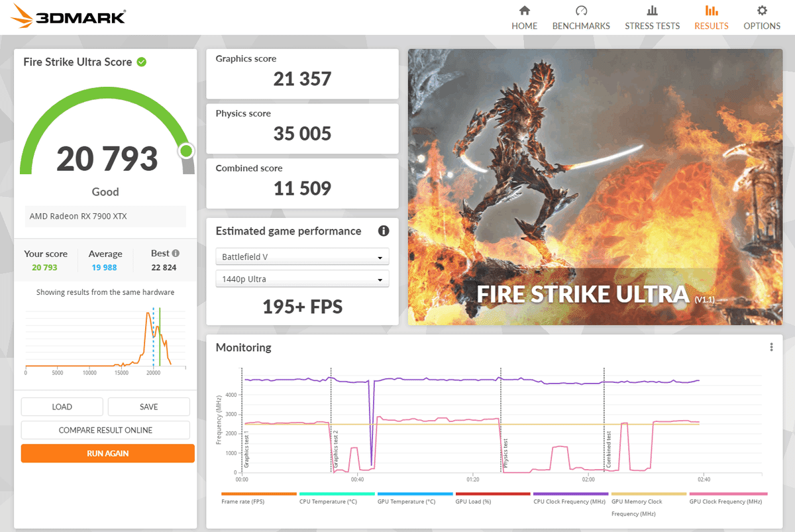Toggle Frame rate (FPS) legend swatch

pyautogui.click(x=259, y=494)
